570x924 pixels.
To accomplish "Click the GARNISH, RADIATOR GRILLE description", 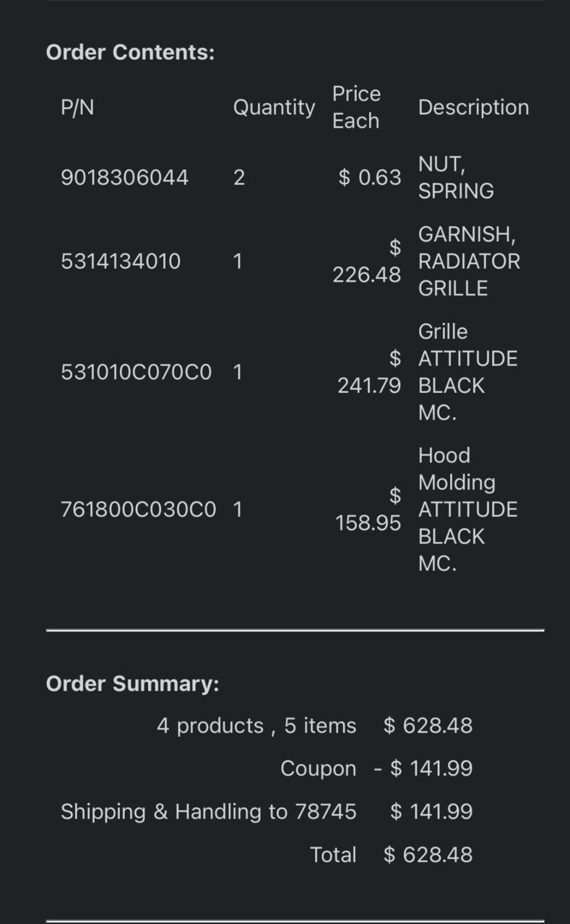I will click(x=469, y=261).
